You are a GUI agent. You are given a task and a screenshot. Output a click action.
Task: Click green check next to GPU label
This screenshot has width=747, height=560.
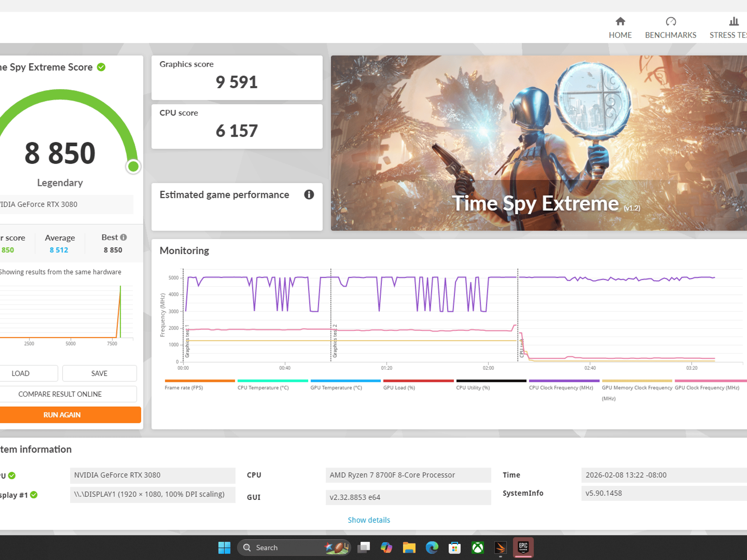tap(12, 475)
